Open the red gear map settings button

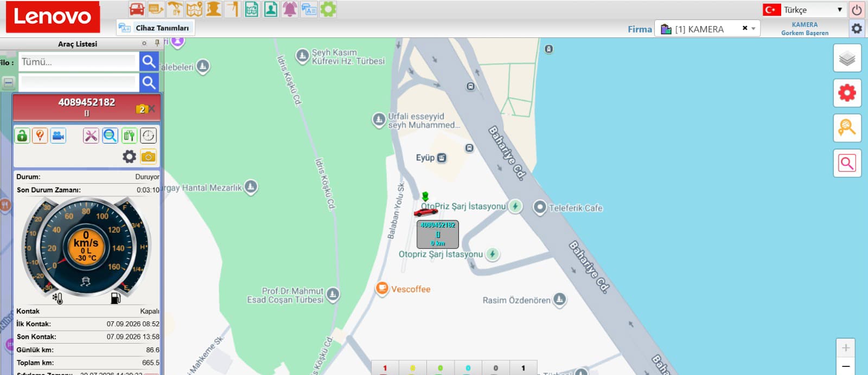tap(847, 93)
